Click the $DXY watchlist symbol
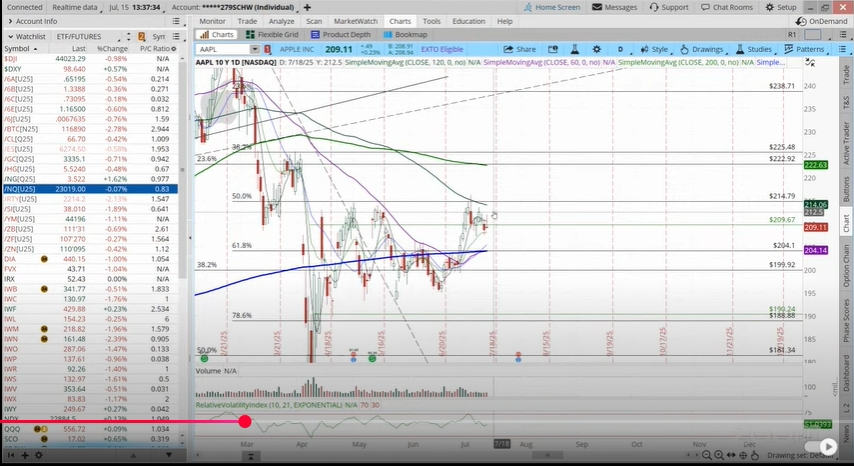Viewport: 854px width, 466px height. click(13, 69)
